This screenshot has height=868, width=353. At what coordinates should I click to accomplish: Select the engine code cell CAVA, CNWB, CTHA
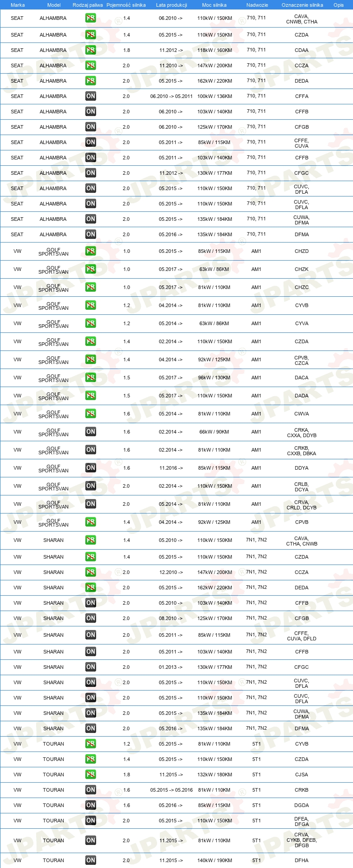coord(302,19)
